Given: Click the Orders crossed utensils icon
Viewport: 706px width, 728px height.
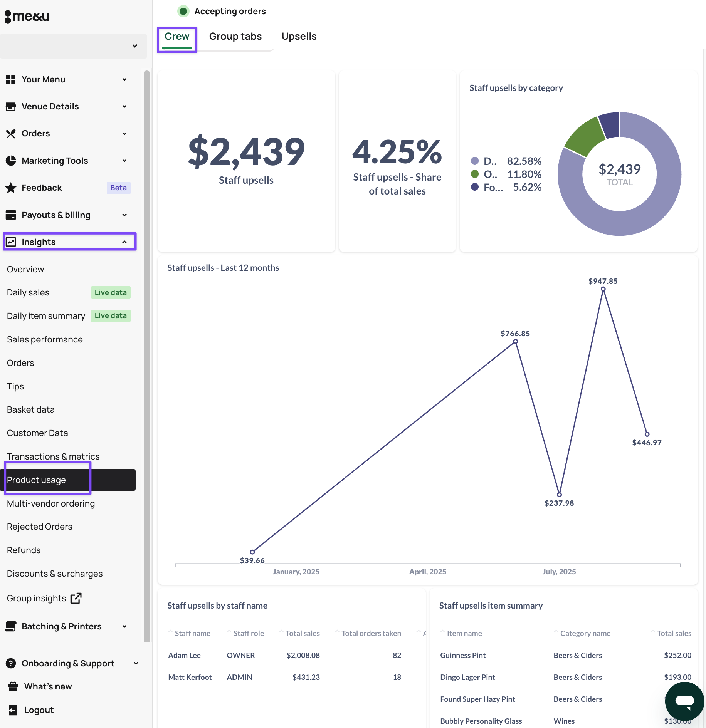Looking at the screenshot, I should click(x=11, y=134).
